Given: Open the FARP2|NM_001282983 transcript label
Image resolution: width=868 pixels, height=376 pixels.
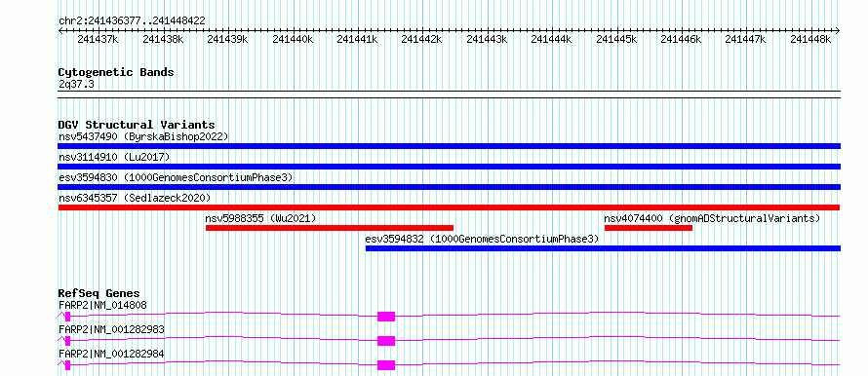Looking at the screenshot, I should pos(111,329).
